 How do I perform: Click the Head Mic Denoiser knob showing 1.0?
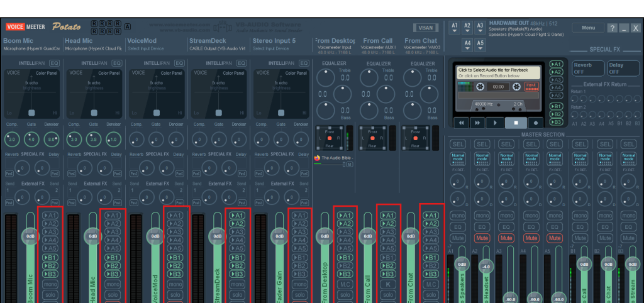click(113, 140)
